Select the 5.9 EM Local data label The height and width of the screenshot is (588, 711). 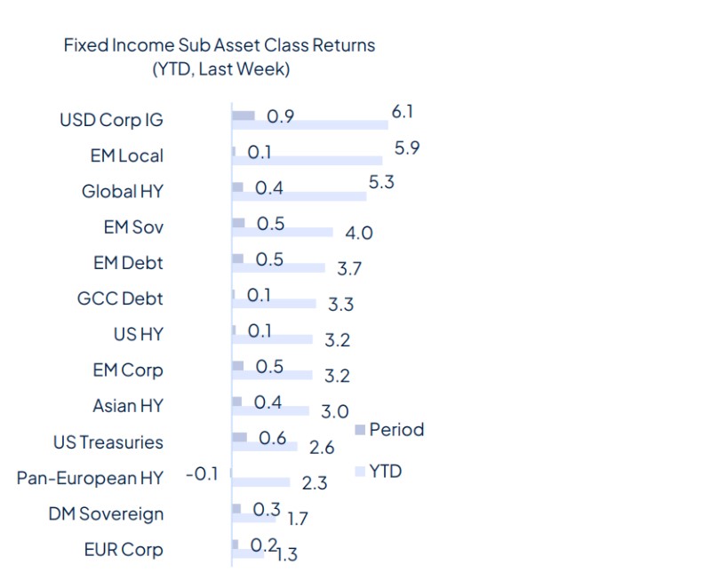point(407,148)
